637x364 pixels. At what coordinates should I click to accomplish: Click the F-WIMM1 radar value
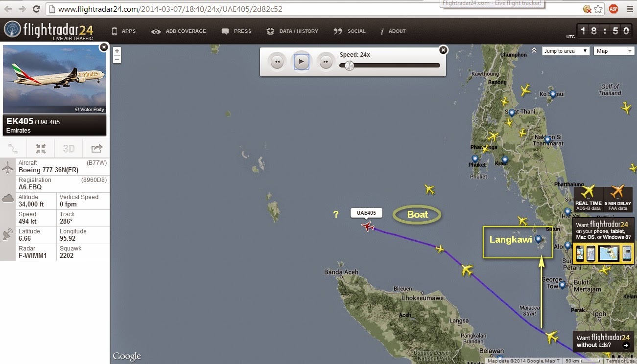tap(32, 256)
